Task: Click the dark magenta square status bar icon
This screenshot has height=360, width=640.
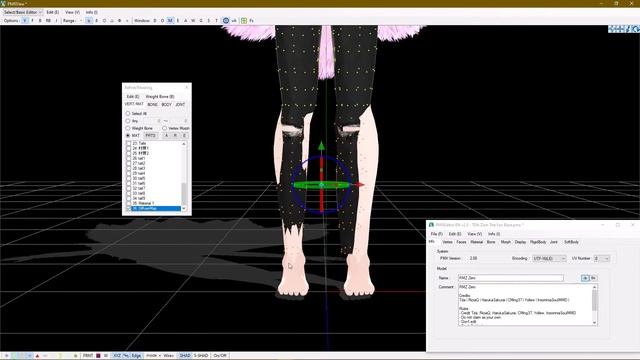Action: 98,356
